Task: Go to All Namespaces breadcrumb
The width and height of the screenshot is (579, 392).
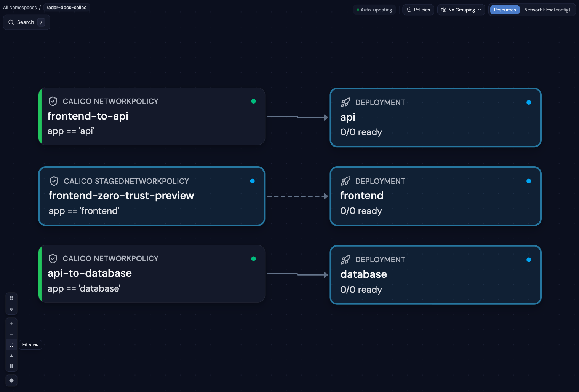Action: 20,8
